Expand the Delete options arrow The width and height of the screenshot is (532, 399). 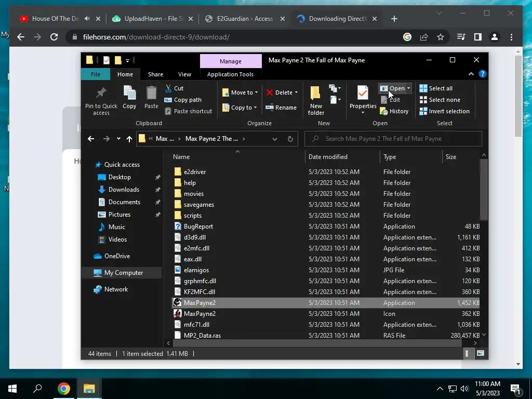(x=296, y=92)
